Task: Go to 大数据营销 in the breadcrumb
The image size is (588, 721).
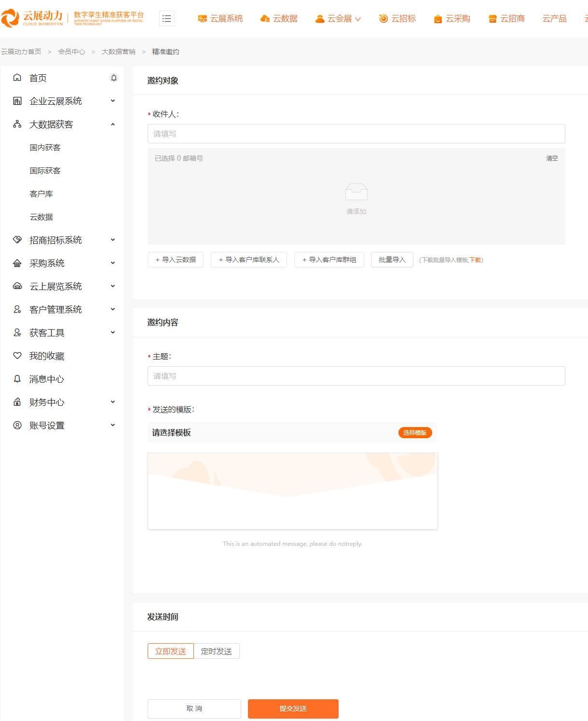Action: (x=118, y=51)
